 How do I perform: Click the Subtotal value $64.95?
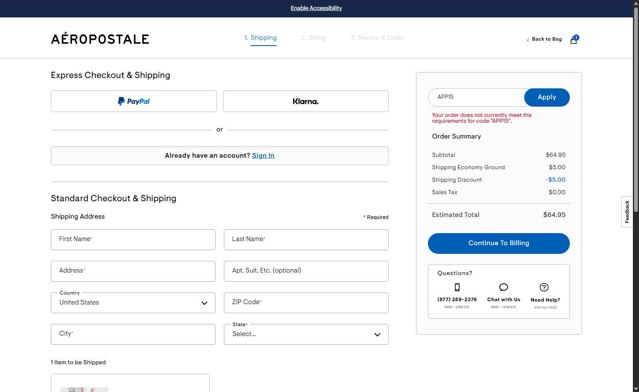pos(555,155)
